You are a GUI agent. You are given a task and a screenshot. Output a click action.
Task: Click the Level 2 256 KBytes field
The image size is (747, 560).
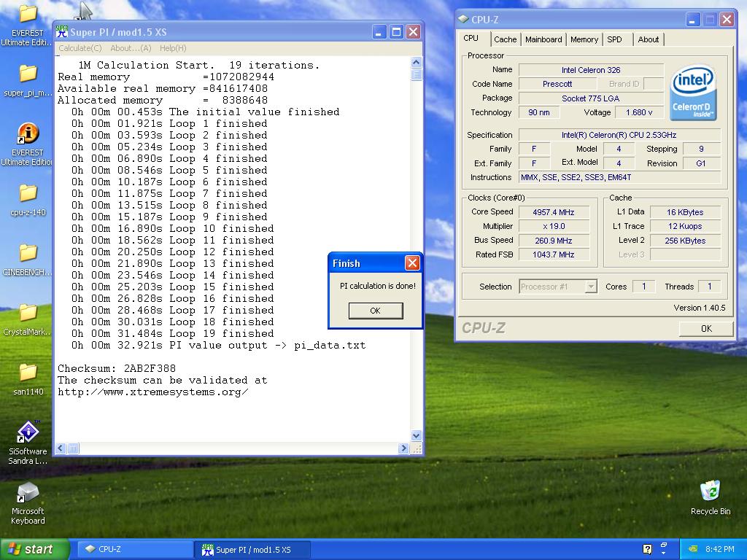tap(685, 241)
